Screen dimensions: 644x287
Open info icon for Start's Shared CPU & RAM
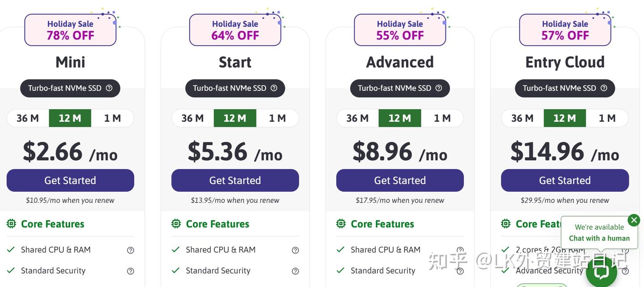tap(295, 250)
